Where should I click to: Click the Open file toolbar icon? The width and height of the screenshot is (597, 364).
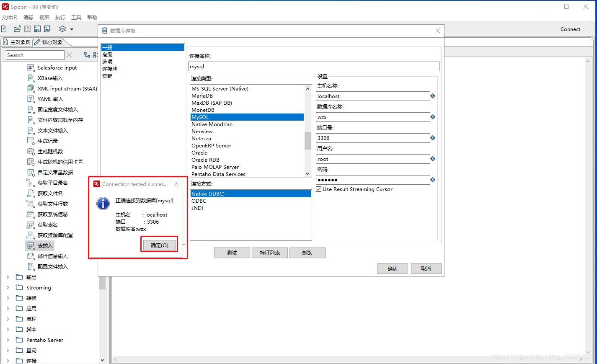click(17, 29)
